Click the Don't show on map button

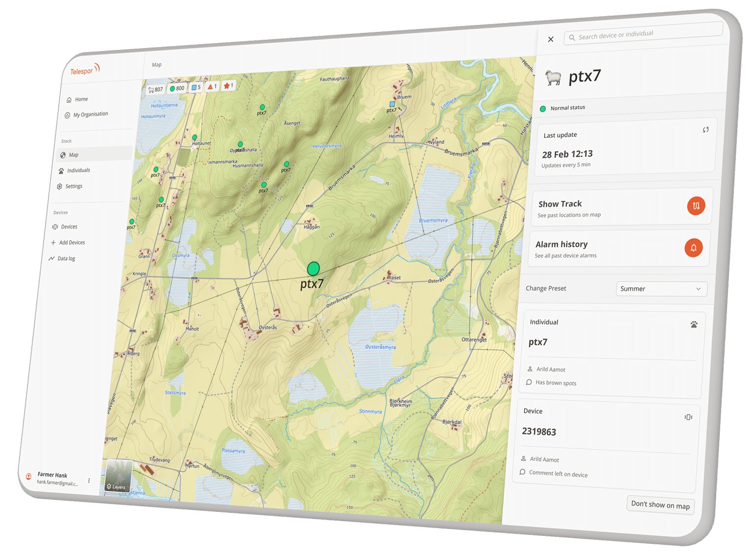(660, 505)
